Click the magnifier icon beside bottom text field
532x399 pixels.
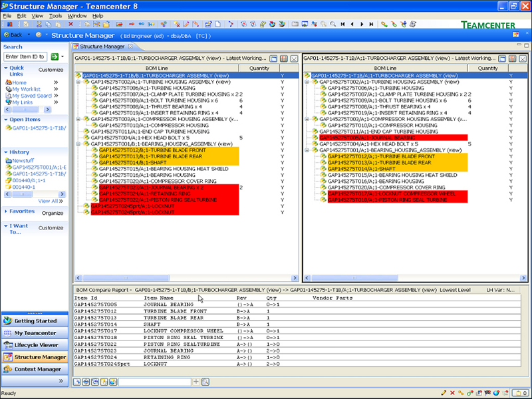click(x=205, y=382)
